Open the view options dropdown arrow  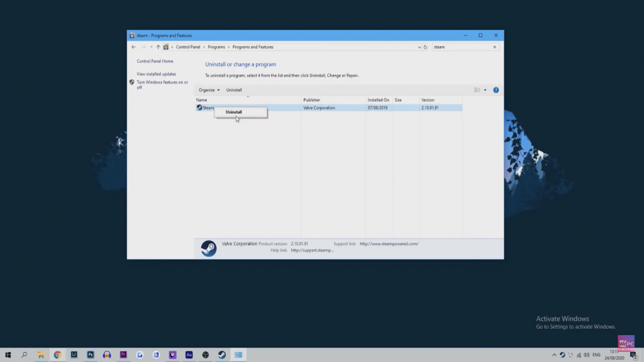(x=485, y=90)
